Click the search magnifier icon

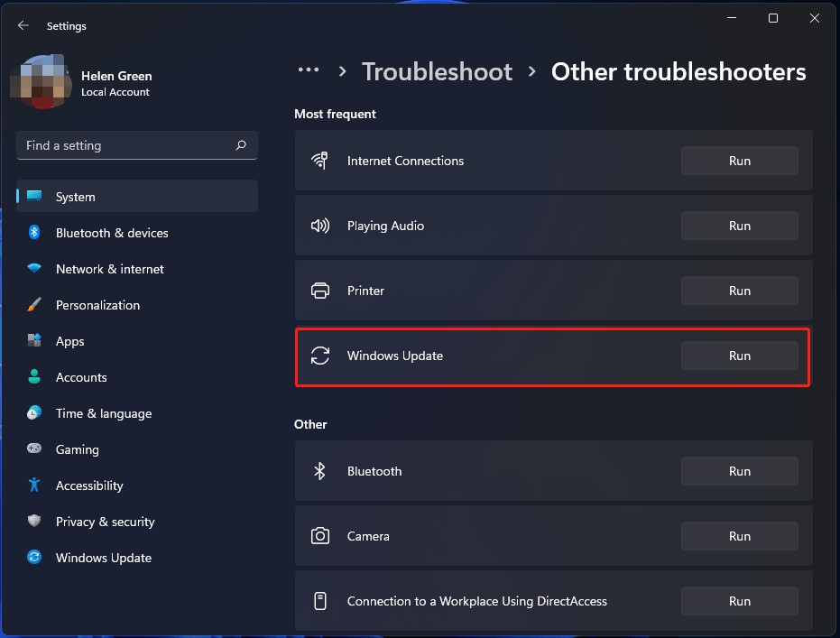click(241, 145)
